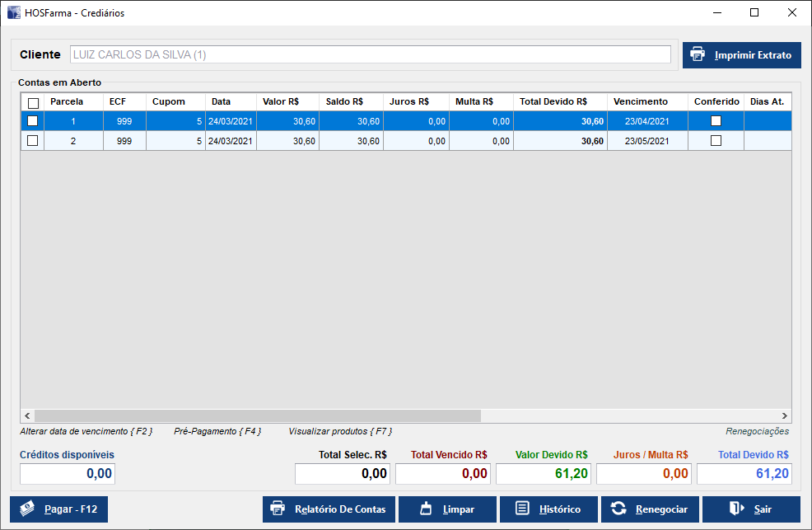Check the selection box for parcela 1
The width and height of the screenshot is (812, 530).
33,121
